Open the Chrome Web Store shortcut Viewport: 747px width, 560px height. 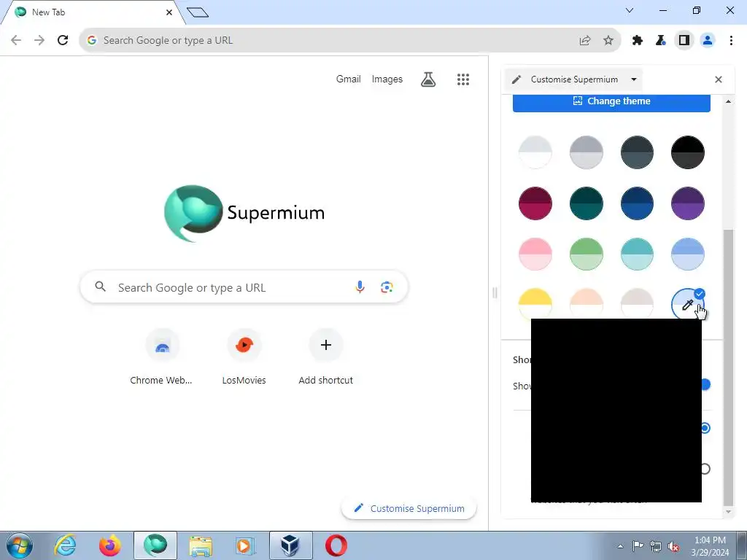[161, 357]
